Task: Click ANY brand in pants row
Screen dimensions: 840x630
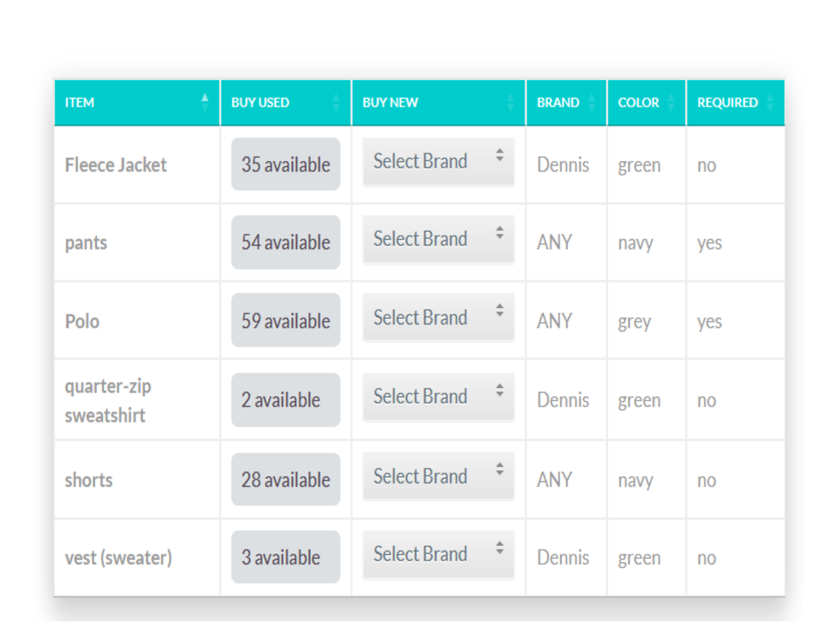Action: 554,242
